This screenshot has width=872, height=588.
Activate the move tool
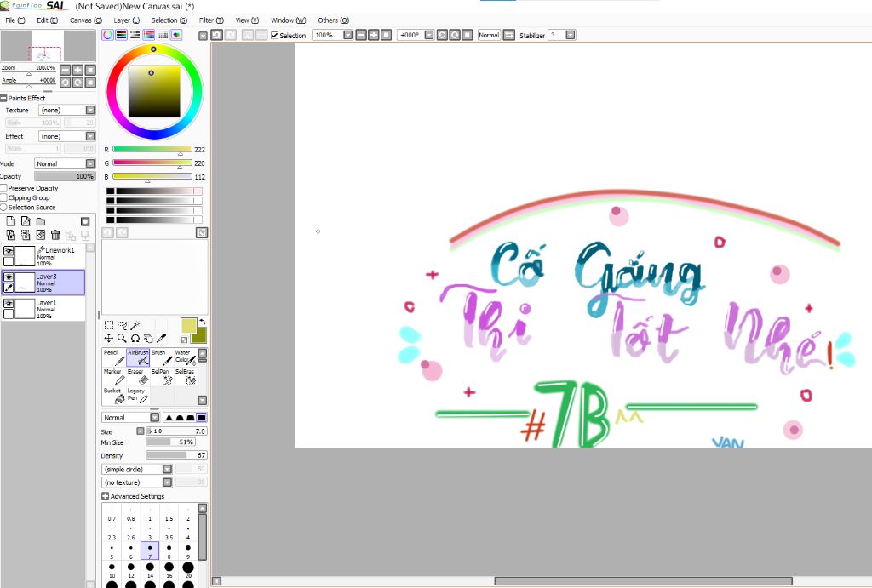pyautogui.click(x=109, y=338)
